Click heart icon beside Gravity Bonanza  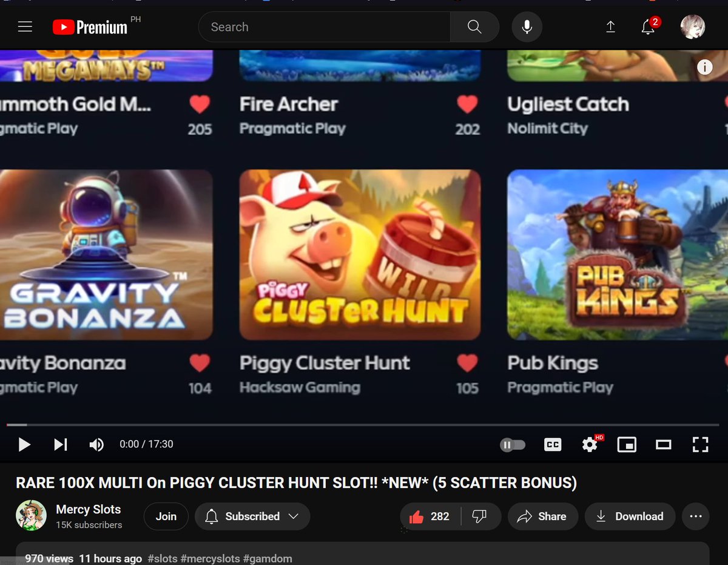[200, 363]
